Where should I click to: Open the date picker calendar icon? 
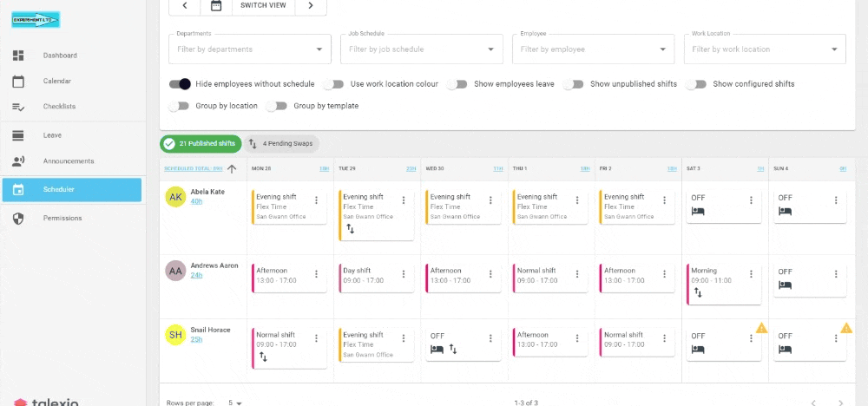coord(216,5)
